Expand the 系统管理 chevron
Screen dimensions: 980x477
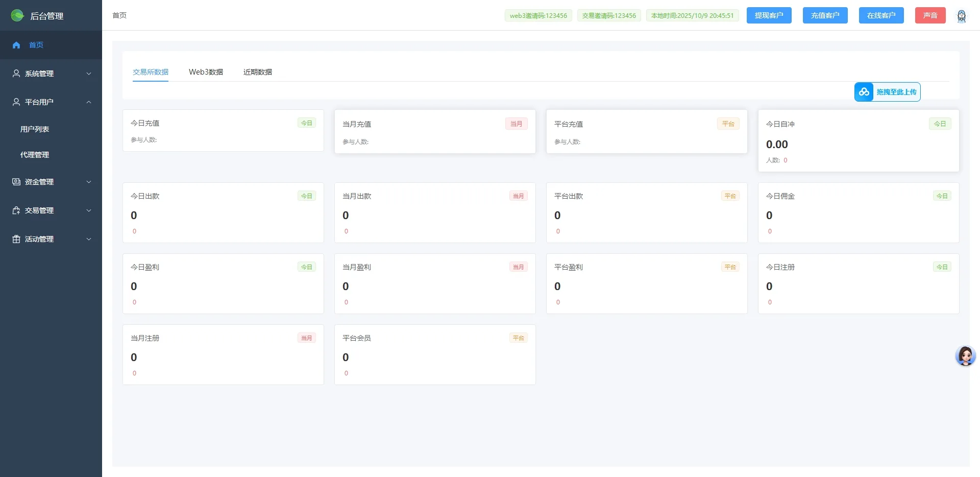89,74
